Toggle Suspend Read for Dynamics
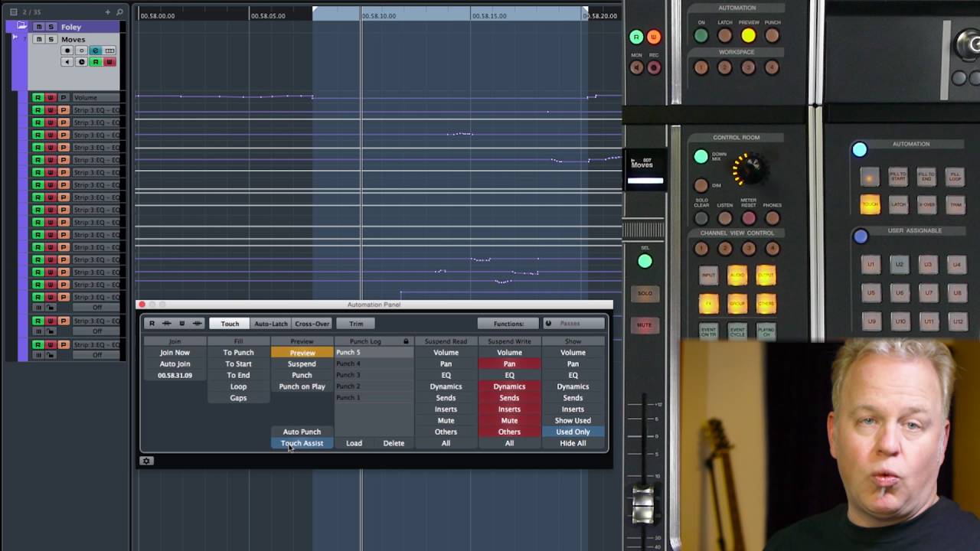980x551 pixels. coord(446,386)
